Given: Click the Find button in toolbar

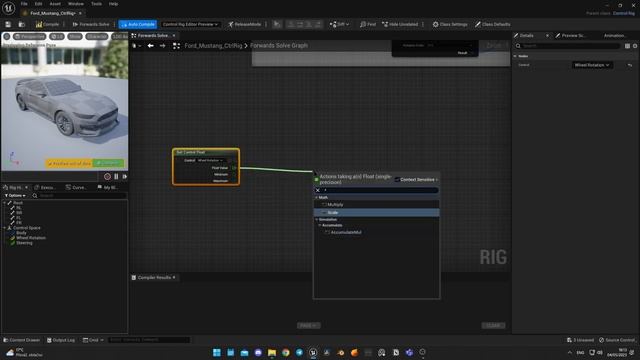Looking at the screenshot, I should (x=368, y=24).
